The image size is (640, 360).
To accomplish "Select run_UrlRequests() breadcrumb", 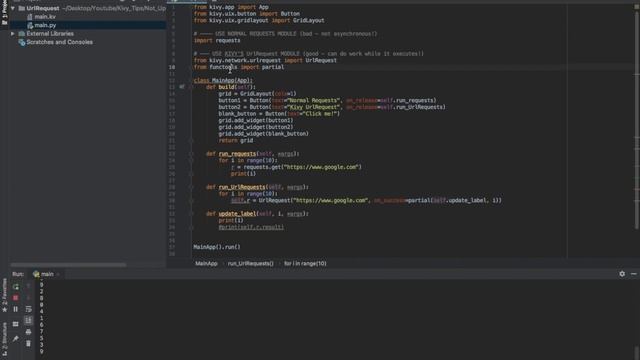I will pyautogui.click(x=251, y=264).
